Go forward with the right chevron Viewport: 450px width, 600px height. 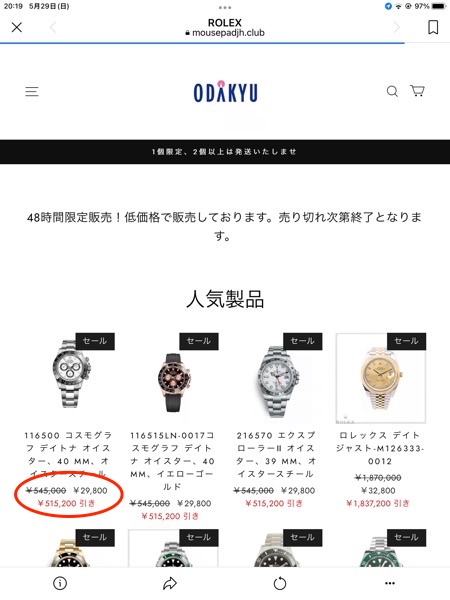click(397, 28)
